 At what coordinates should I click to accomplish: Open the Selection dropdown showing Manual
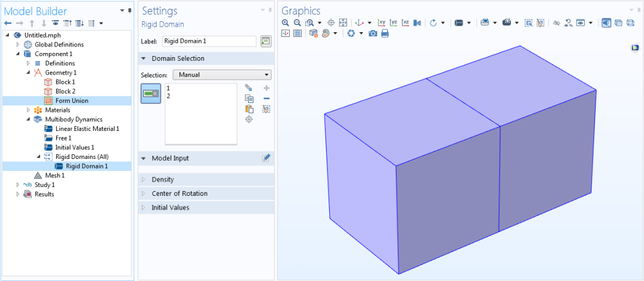click(x=222, y=75)
